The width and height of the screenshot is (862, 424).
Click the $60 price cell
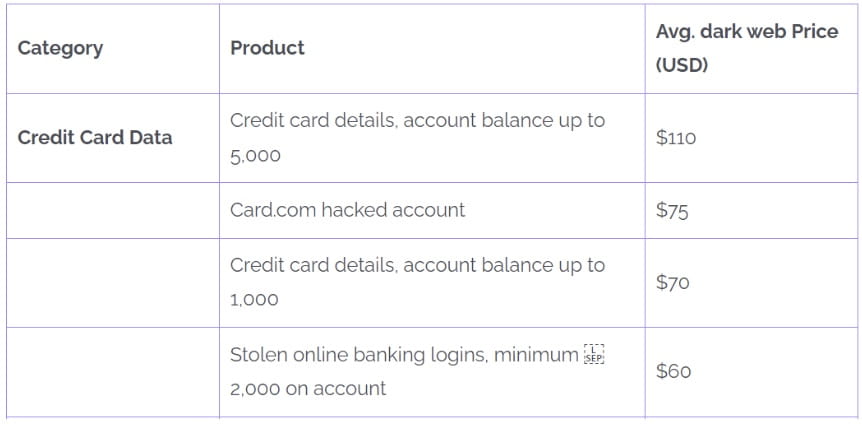coord(673,371)
